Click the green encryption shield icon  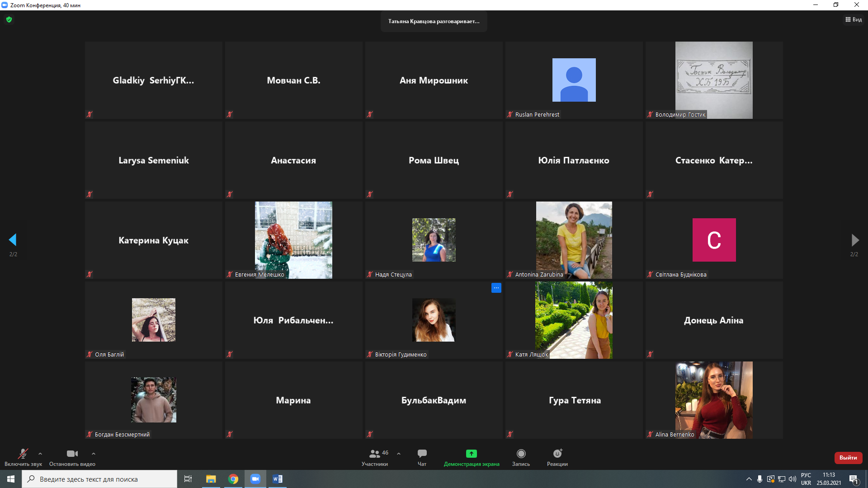[x=9, y=19]
